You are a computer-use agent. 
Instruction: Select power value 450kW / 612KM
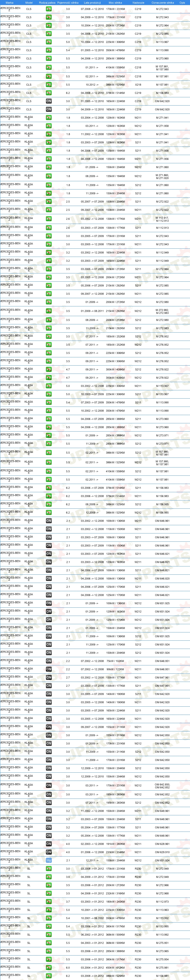(x=115, y=967)
